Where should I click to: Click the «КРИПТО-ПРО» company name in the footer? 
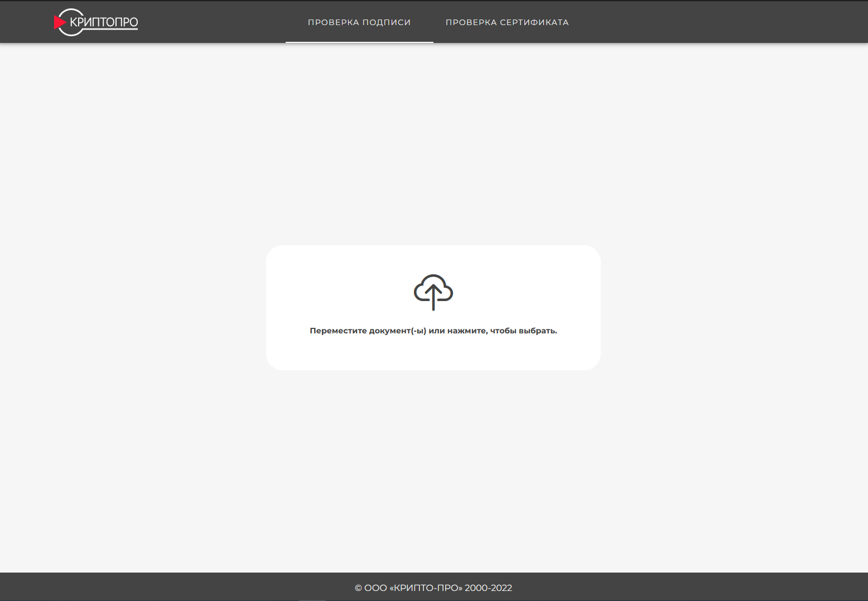[x=426, y=588]
